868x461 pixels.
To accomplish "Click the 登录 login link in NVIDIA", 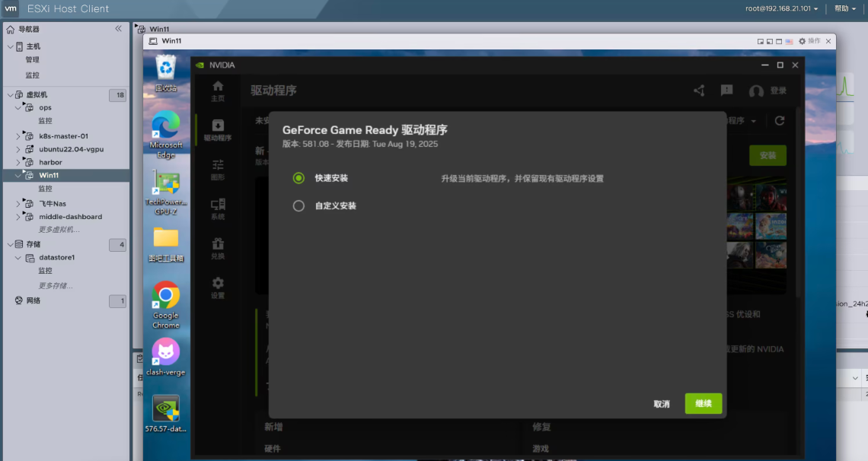I will pos(777,91).
